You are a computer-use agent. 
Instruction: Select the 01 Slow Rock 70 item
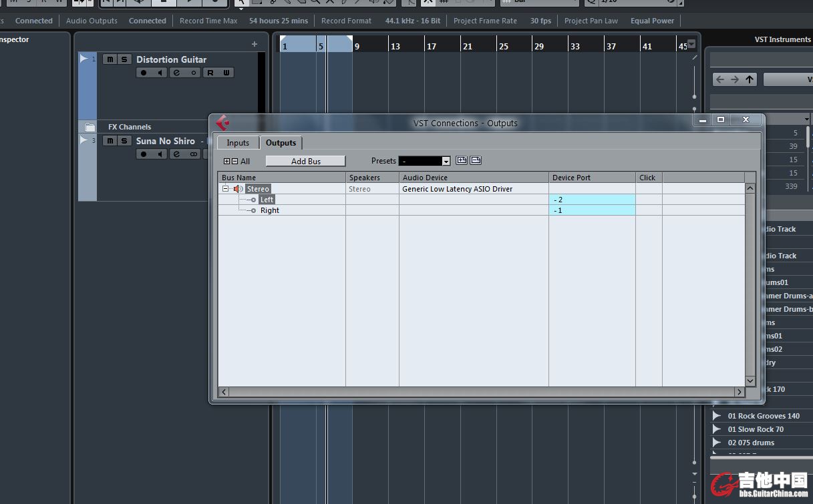756,429
